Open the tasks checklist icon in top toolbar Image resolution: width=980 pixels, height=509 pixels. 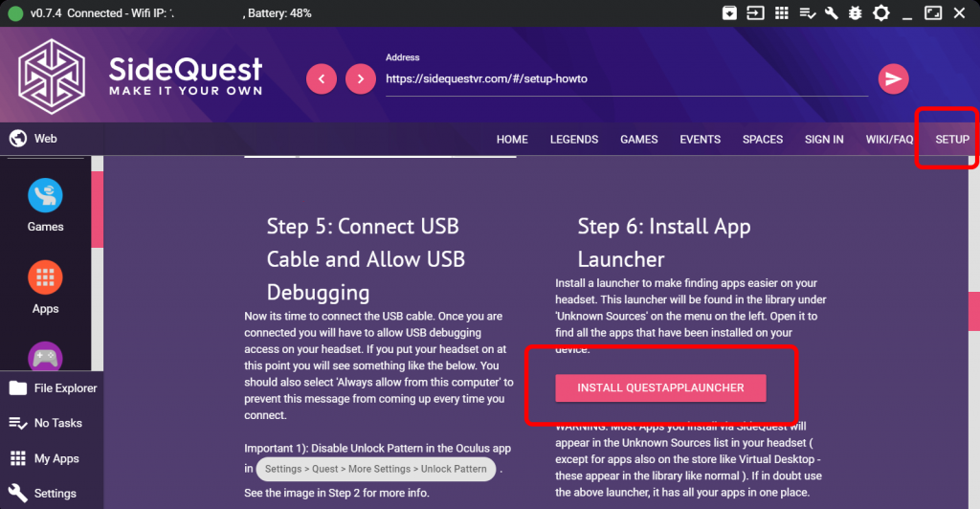pos(807,13)
